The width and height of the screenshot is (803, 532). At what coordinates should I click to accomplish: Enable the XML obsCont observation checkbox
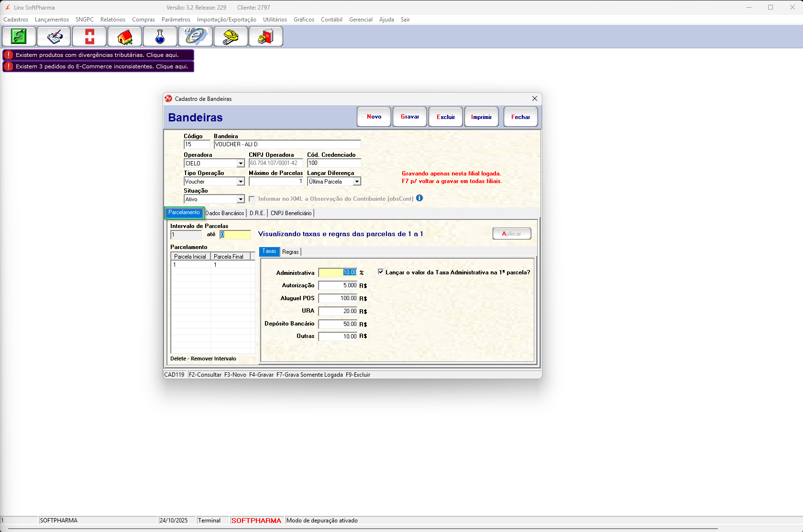(x=252, y=199)
